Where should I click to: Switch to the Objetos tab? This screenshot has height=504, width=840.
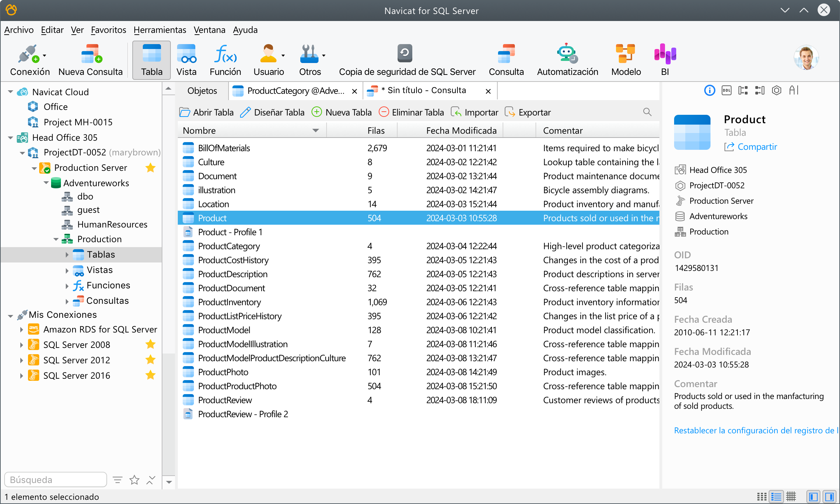pyautogui.click(x=202, y=91)
